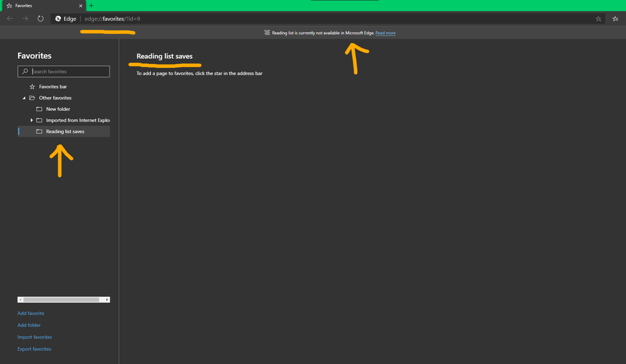Click the Add folder link
Viewport: 626px width, 364px height.
coord(29,325)
